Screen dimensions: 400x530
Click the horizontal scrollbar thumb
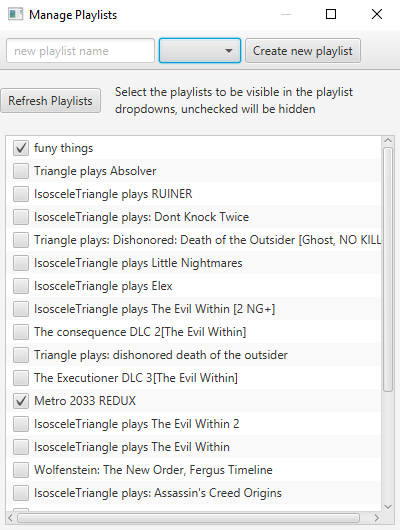point(188,518)
